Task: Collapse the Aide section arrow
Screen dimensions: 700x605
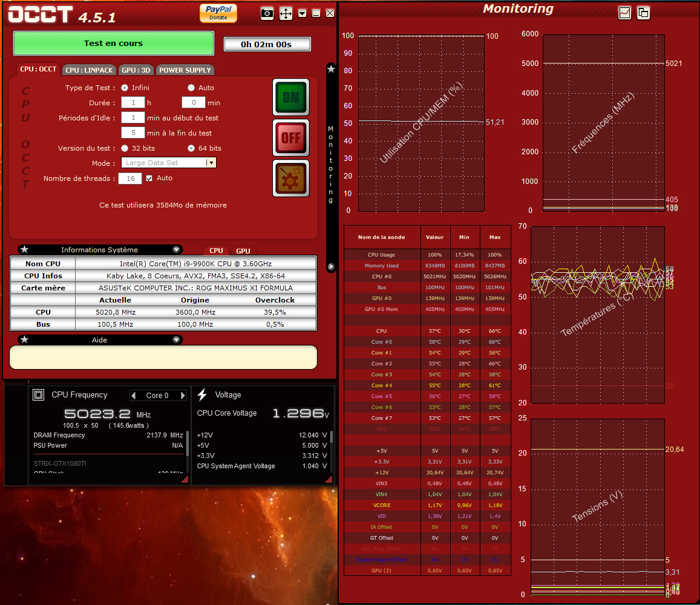Action: (x=176, y=340)
